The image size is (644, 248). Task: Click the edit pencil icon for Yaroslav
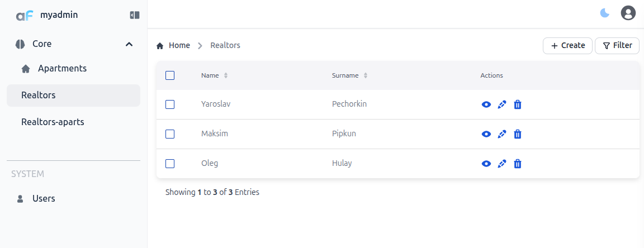click(502, 104)
